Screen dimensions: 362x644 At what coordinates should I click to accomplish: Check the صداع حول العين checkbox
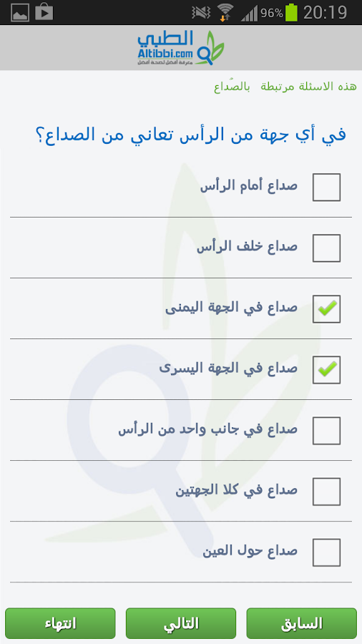(326, 552)
